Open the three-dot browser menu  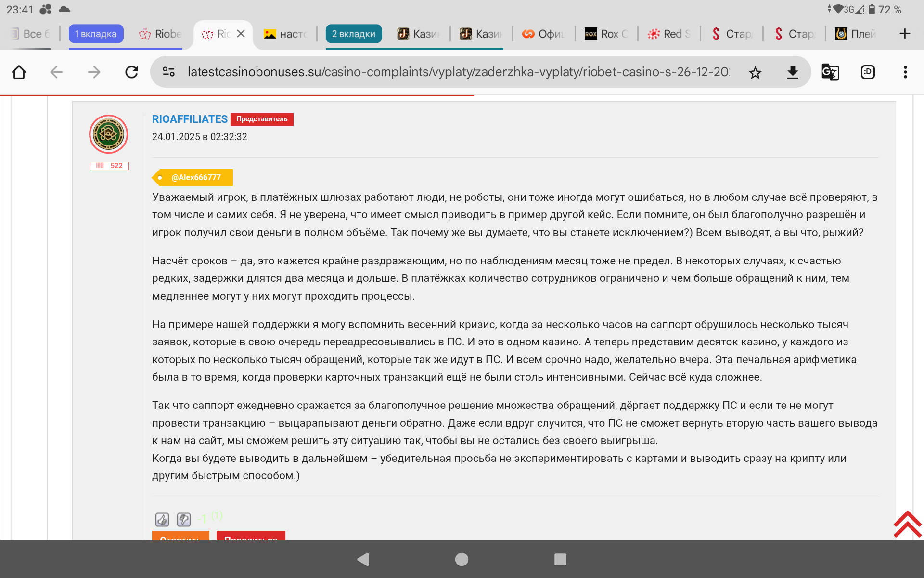[x=905, y=72]
